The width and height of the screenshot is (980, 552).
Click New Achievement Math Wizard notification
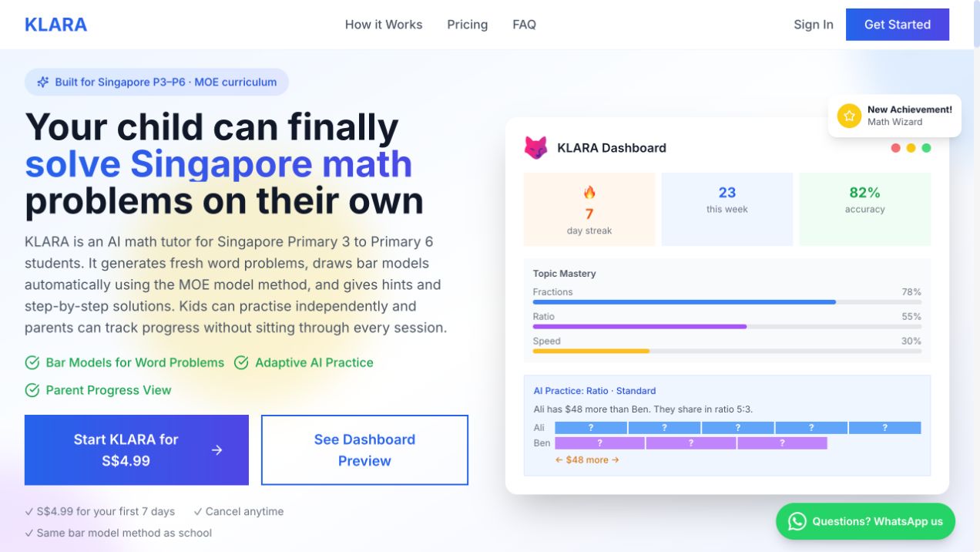pos(894,116)
